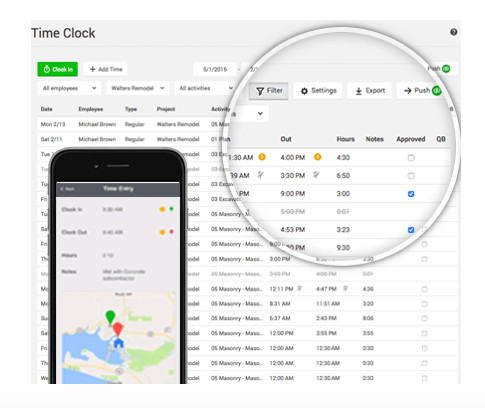Expand the All activities dropdown
Viewport: 485px width, 408px height.
(206, 88)
